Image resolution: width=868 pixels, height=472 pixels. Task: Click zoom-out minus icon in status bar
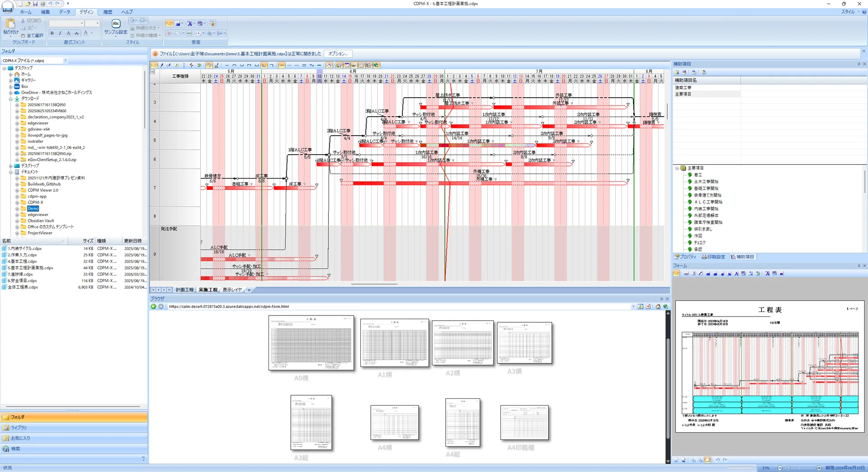tap(780, 468)
